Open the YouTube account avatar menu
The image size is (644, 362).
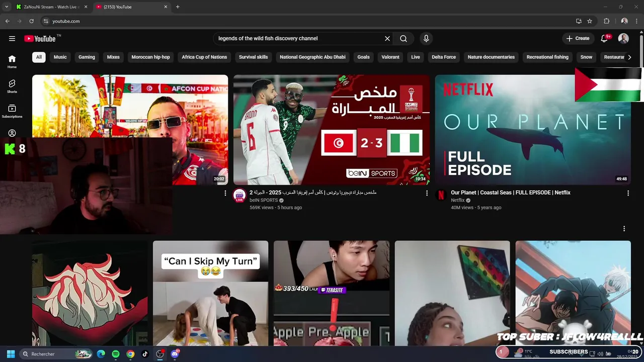[623, 38]
